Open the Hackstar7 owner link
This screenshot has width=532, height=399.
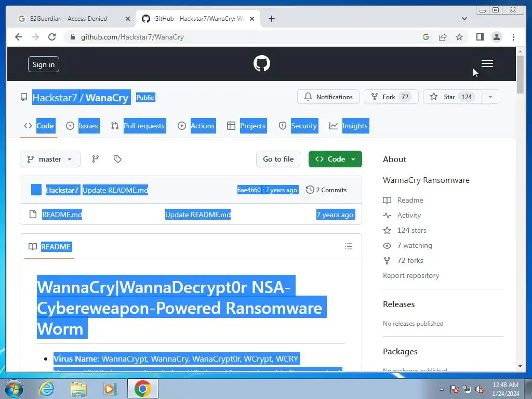click(55, 98)
